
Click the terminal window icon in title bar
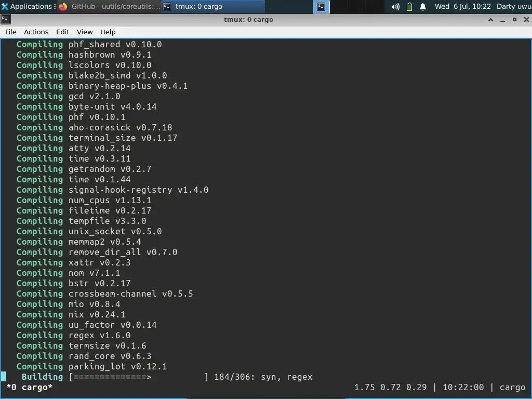click(5, 19)
